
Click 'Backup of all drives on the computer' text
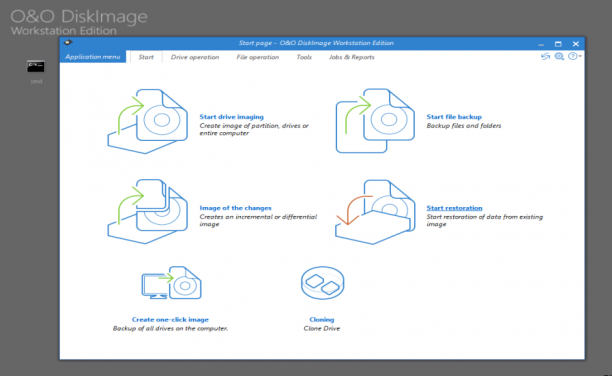click(x=170, y=328)
